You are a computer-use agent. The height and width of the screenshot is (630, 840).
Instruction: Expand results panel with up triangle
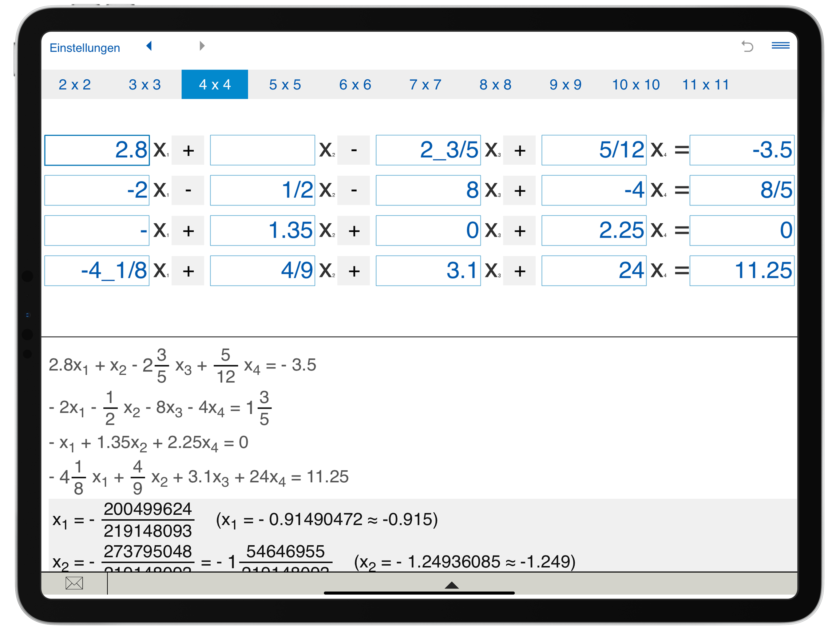click(x=452, y=585)
